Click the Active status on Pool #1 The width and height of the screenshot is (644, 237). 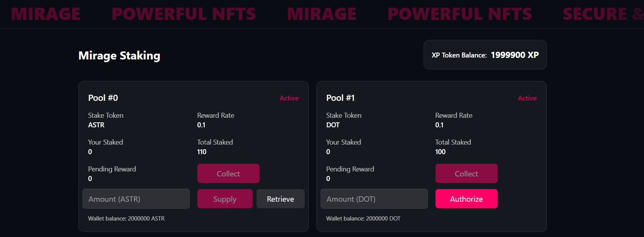[527, 98]
